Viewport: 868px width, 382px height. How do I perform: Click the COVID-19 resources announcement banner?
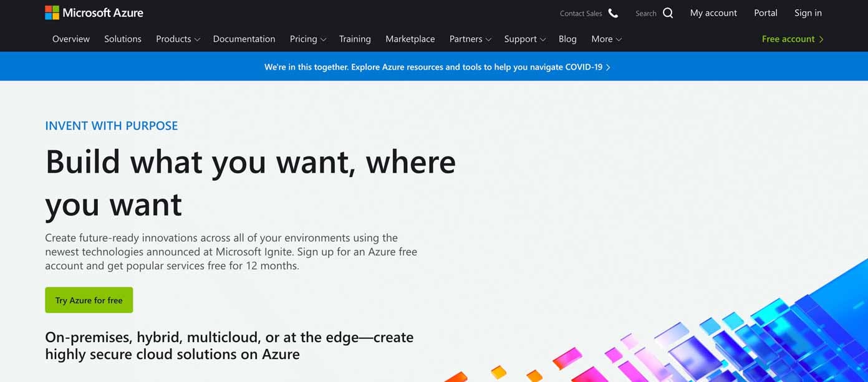(434, 66)
